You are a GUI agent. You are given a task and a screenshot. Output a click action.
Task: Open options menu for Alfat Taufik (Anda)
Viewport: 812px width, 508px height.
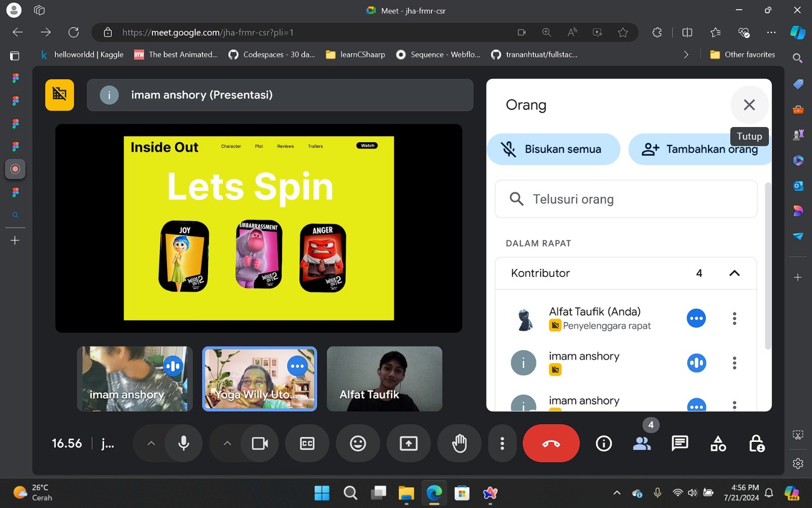734,319
